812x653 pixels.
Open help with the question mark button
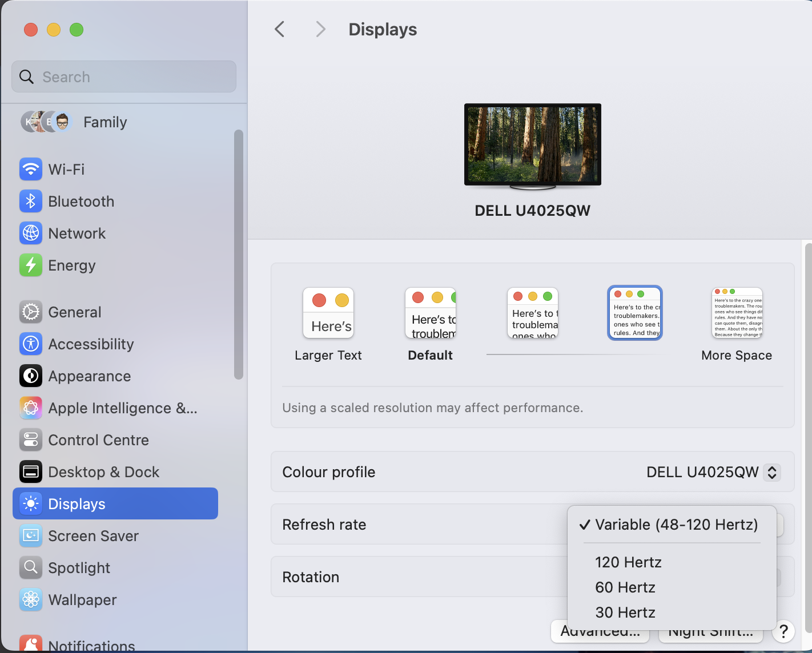(783, 631)
